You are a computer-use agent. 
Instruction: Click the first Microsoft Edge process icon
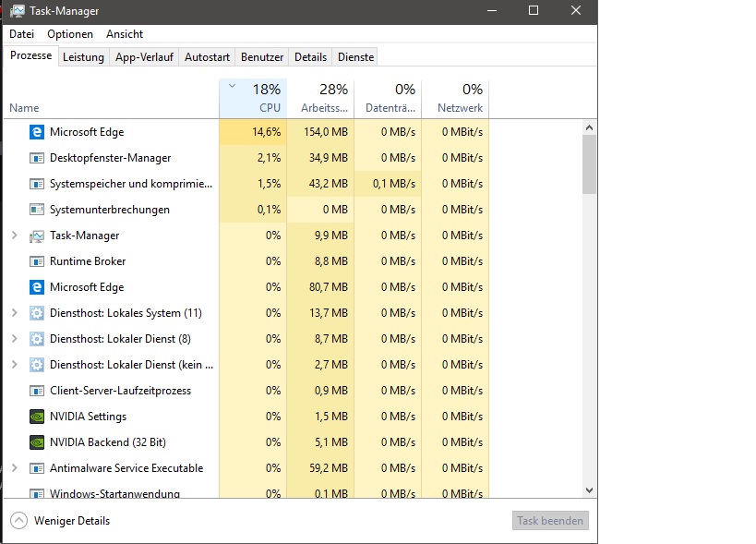(x=37, y=132)
